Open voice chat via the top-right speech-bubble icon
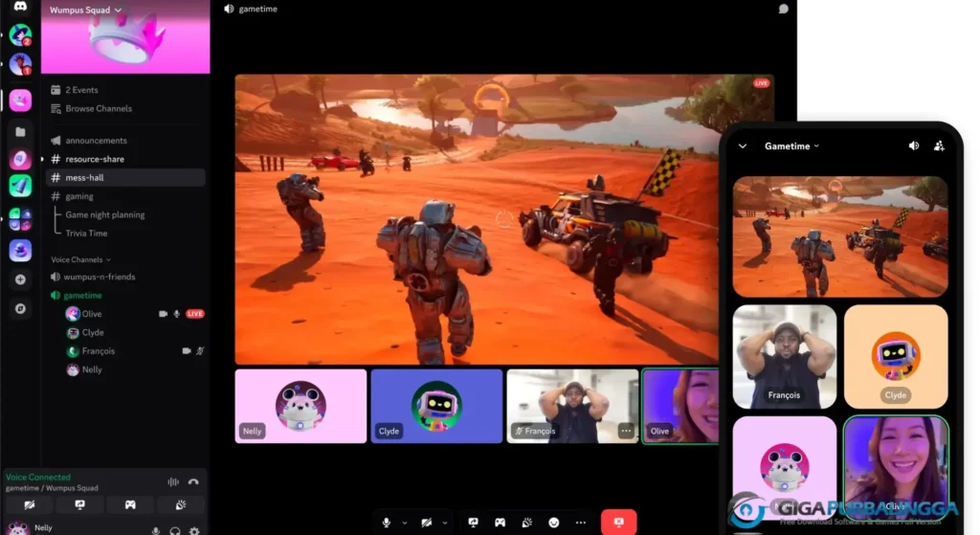980x535 pixels. pos(783,9)
